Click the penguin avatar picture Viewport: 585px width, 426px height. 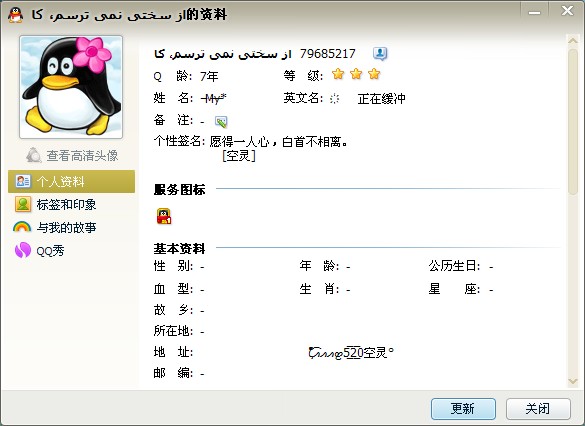[71, 87]
